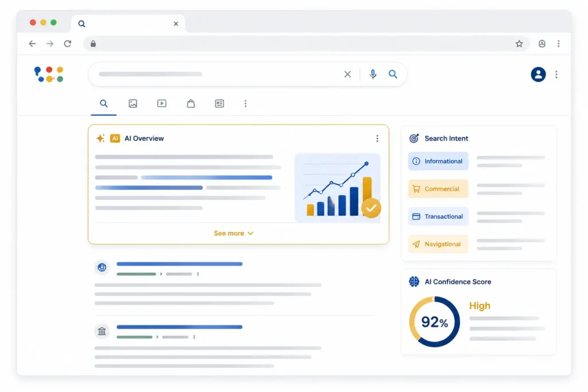The height and width of the screenshot is (392, 588).
Task: Close the browser tab
Action: click(176, 24)
